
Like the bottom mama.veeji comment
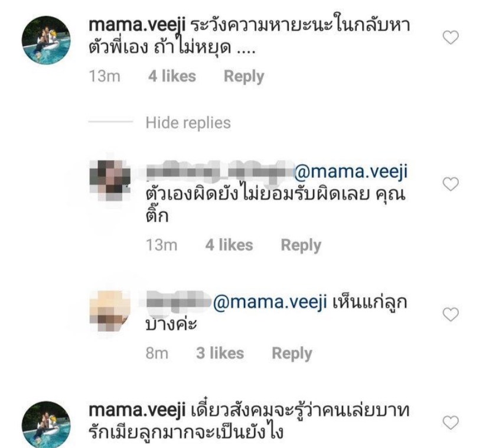[x=451, y=423]
